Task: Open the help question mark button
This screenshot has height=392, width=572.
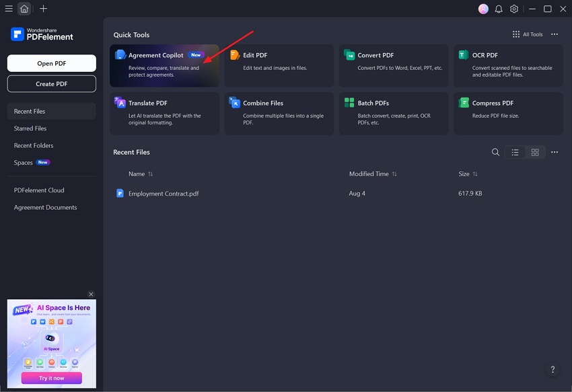Action: pos(552,369)
